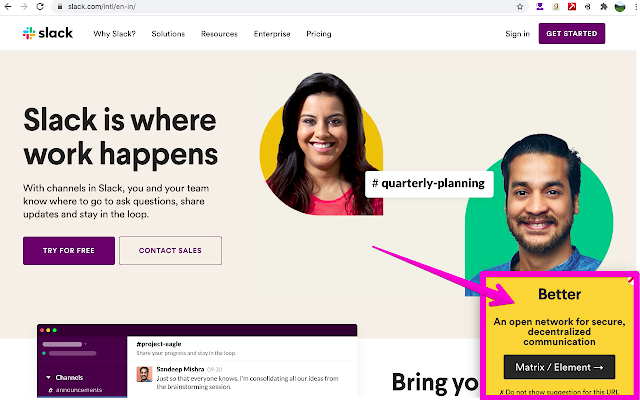Reload the page with the refresh icon
Screen dimensions: 640x400
coord(40,7)
